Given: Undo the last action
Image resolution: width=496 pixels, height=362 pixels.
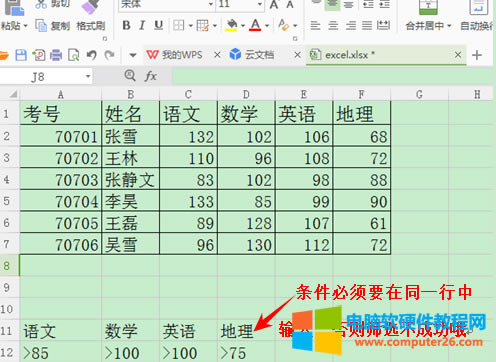Looking at the screenshot, I should point(91,55).
